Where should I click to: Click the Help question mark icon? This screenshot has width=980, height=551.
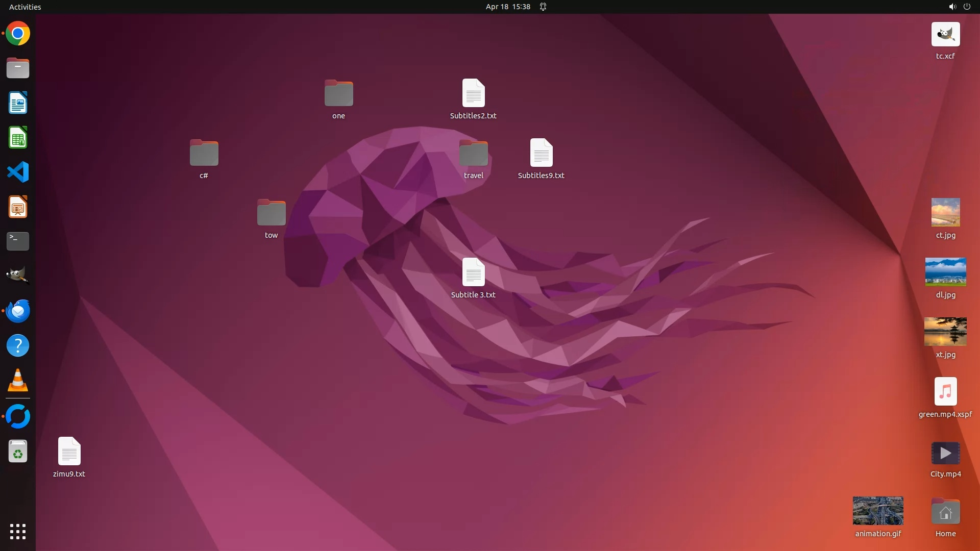(x=18, y=346)
